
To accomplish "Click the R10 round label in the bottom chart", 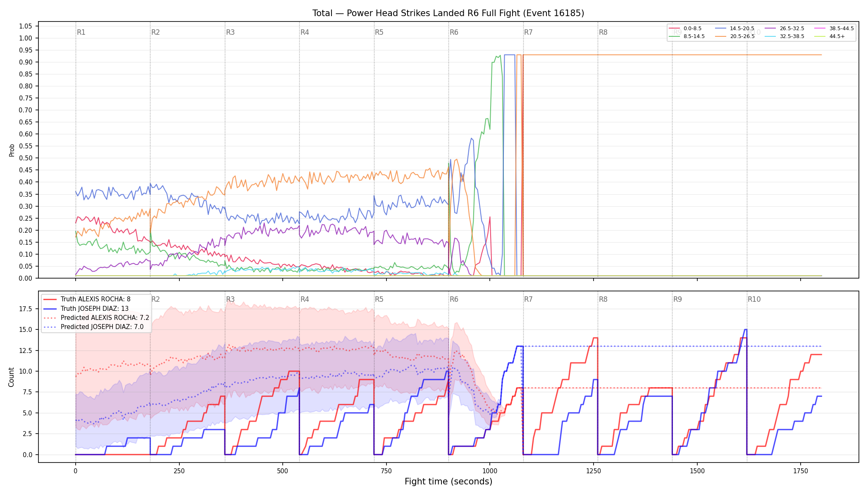I will pyautogui.click(x=754, y=299).
